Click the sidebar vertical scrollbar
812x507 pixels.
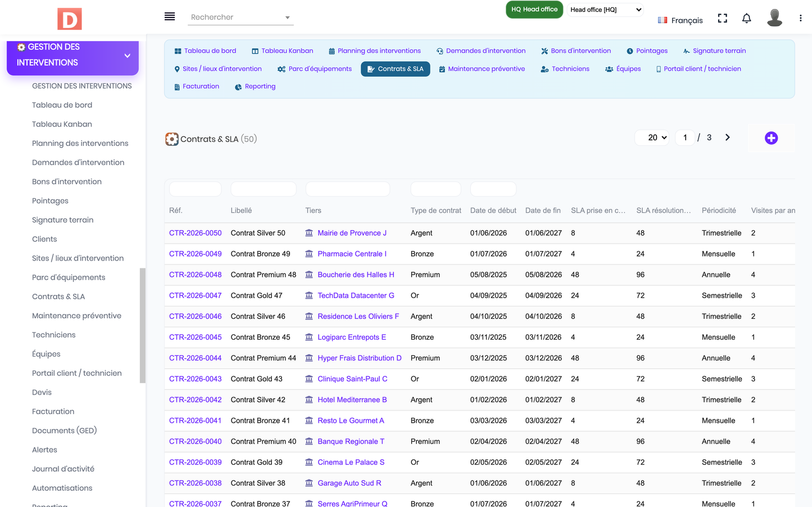[143, 326]
